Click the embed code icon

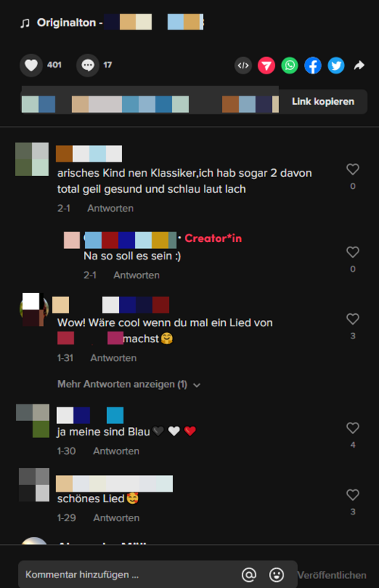[243, 65]
